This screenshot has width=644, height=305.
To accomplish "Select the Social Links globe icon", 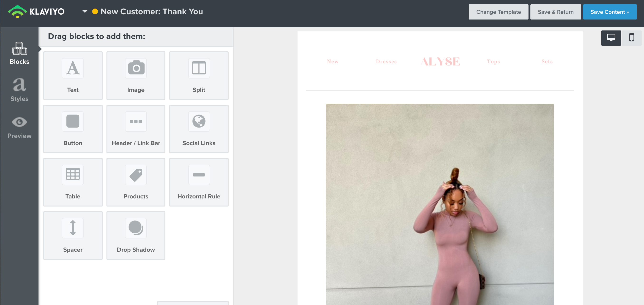I will pos(199,121).
